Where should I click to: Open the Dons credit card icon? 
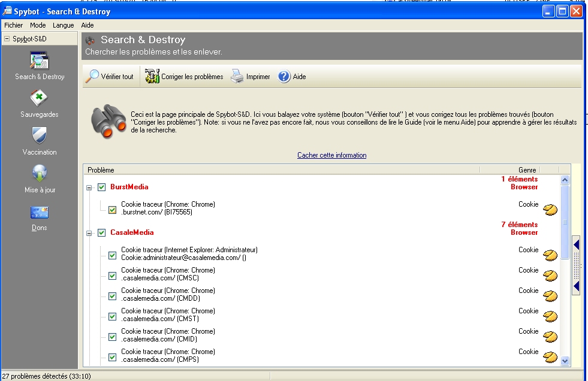click(40, 213)
